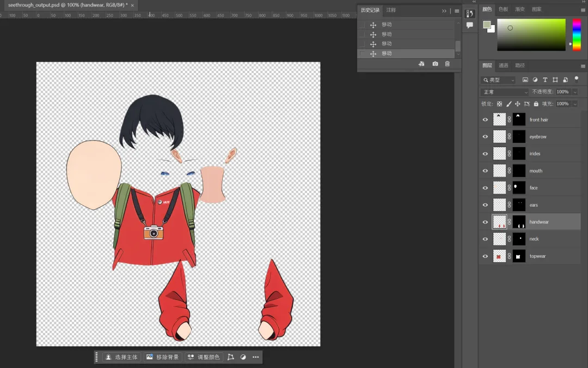
Task: Click the transform icon in contextual taskbar
Action: click(x=230, y=357)
